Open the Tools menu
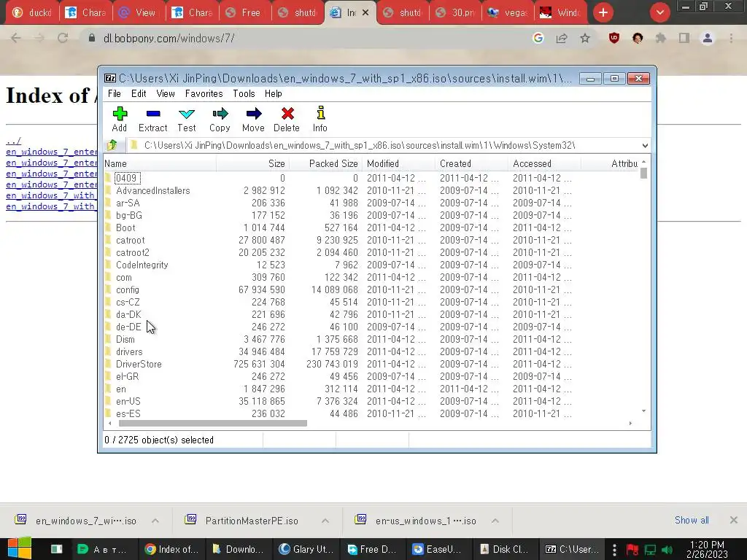This screenshot has width=747, height=560. click(244, 93)
